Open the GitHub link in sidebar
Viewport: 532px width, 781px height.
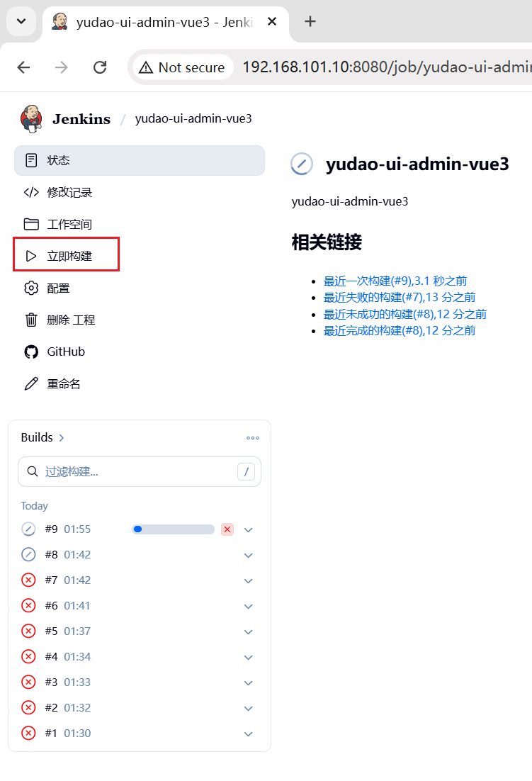55,352
